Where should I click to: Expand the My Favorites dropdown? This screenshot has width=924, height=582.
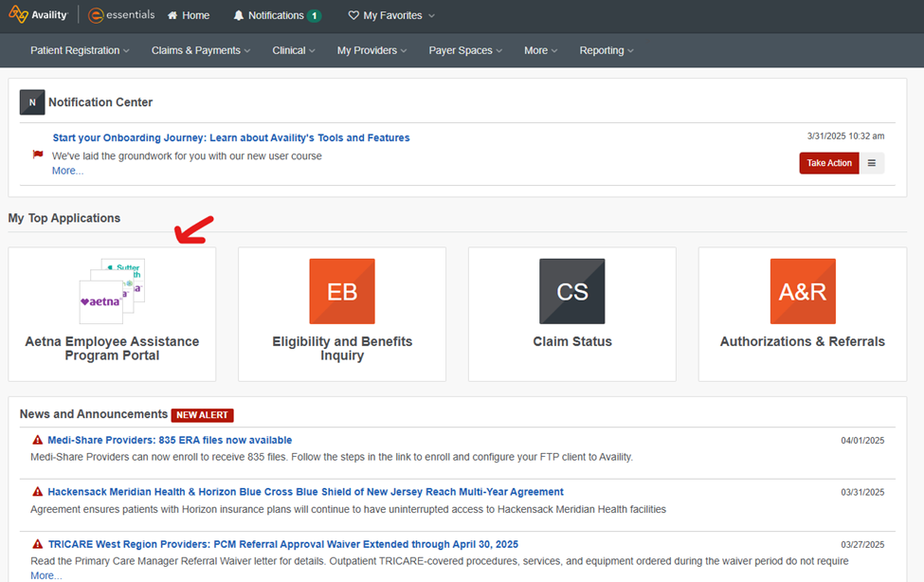[391, 16]
